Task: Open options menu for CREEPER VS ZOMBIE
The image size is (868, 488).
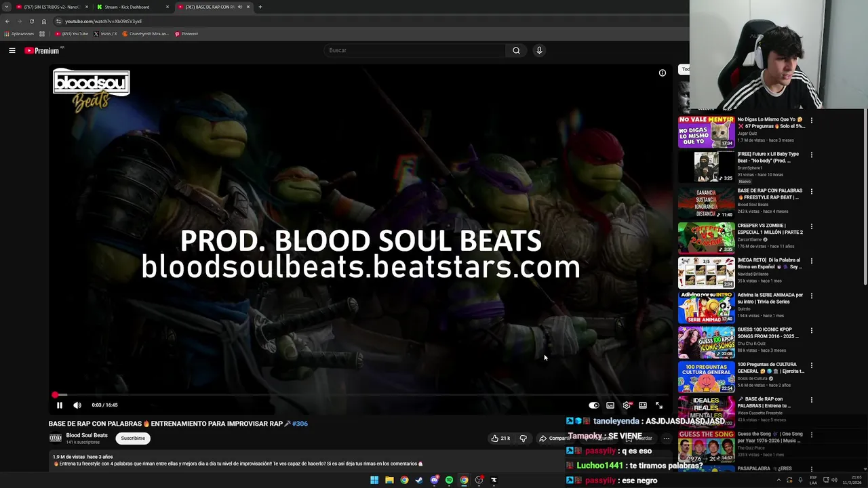Action: [811, 226]
